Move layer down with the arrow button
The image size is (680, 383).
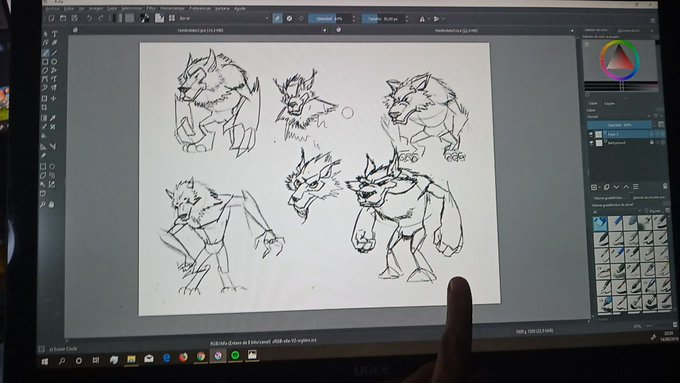point(616,187)
